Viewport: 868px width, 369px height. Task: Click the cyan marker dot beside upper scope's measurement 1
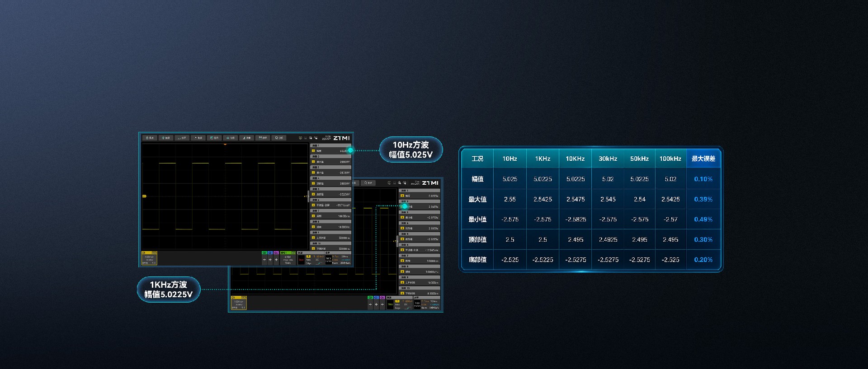(x=350, y=150)
